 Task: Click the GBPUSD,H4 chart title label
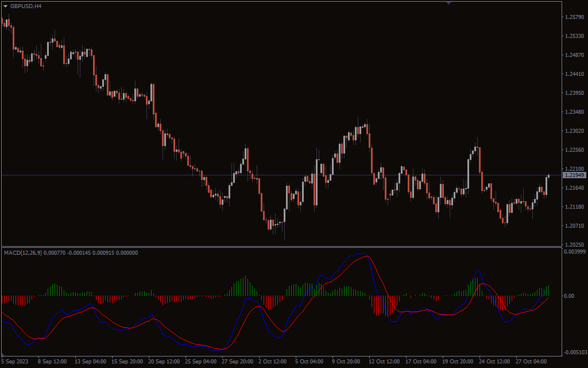[26, 6]
